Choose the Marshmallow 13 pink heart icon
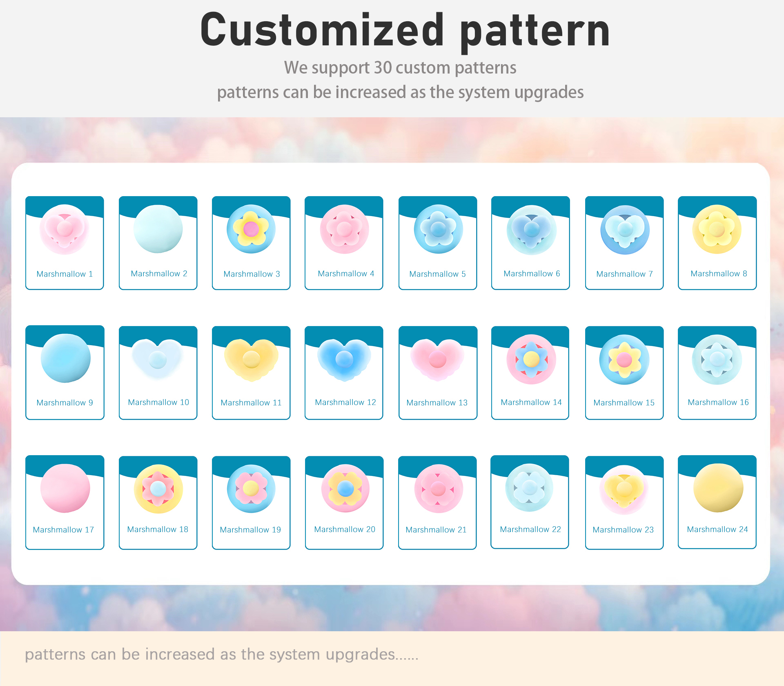The image size is (784, 686). point(438,360)
